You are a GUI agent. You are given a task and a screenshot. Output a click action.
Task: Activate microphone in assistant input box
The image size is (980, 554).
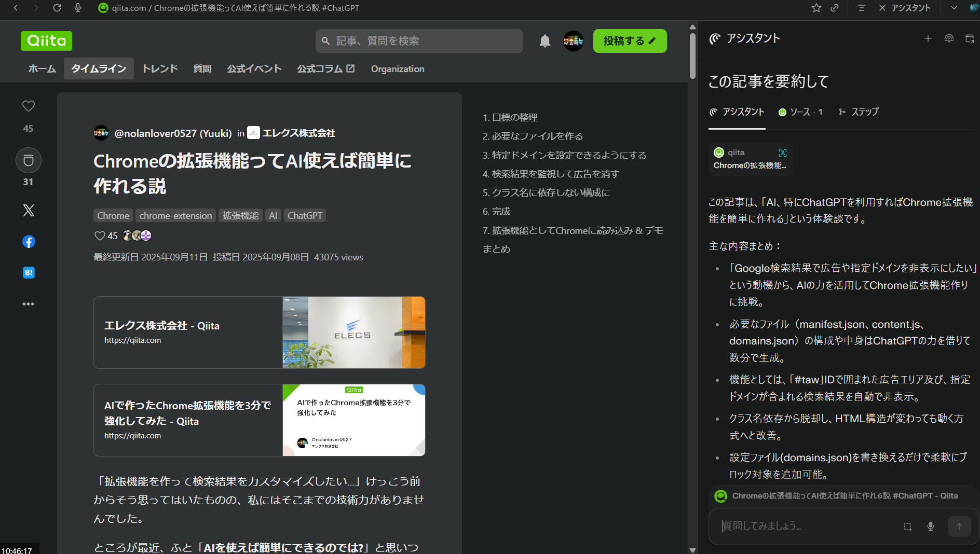coord(931,526)
